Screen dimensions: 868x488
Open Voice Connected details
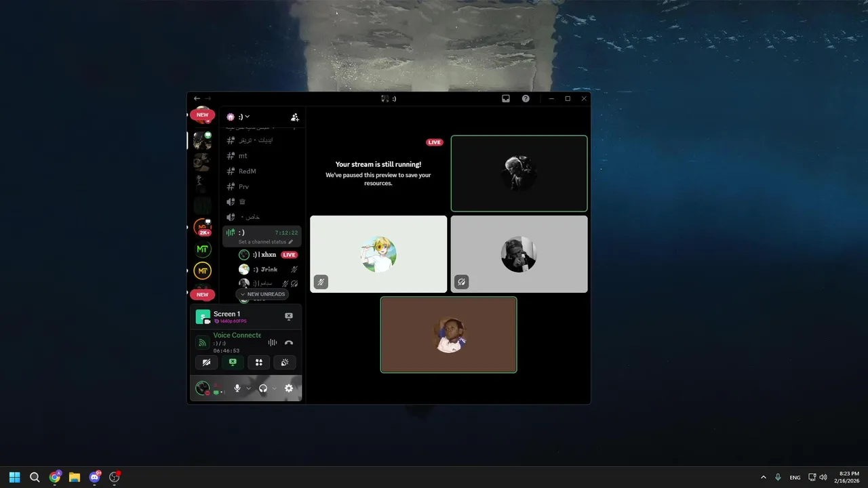click(x=237, y=335)
